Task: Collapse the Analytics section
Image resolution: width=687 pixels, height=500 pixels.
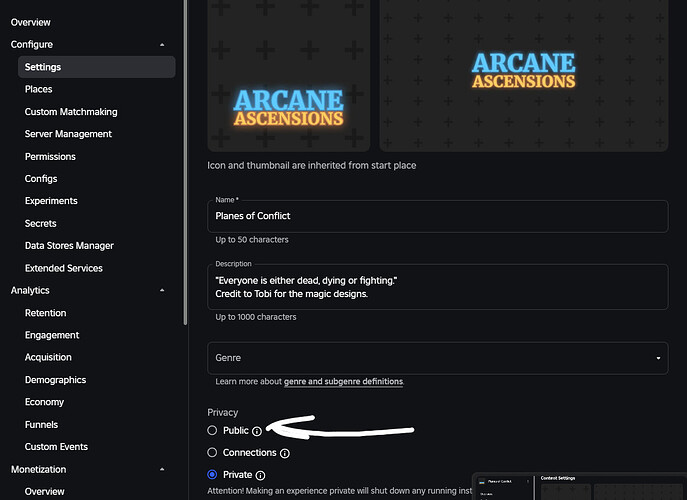Action: point(162,291)
